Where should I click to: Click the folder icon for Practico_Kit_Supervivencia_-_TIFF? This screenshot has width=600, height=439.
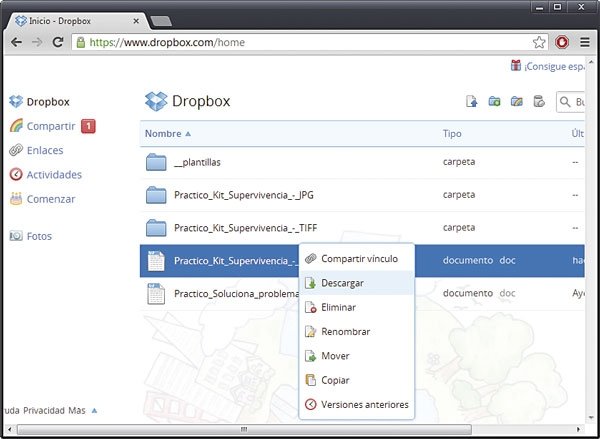[x=156, y=228]
